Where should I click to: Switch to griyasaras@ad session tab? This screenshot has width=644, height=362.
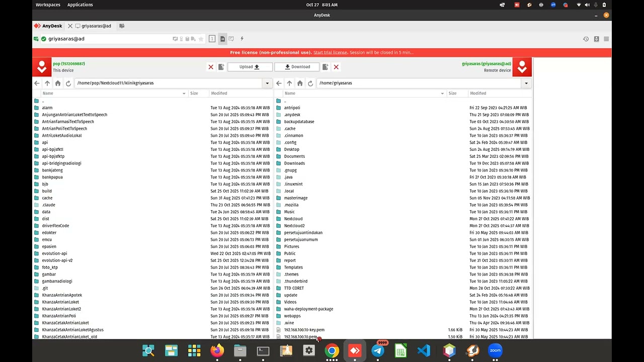pos(96,26)
